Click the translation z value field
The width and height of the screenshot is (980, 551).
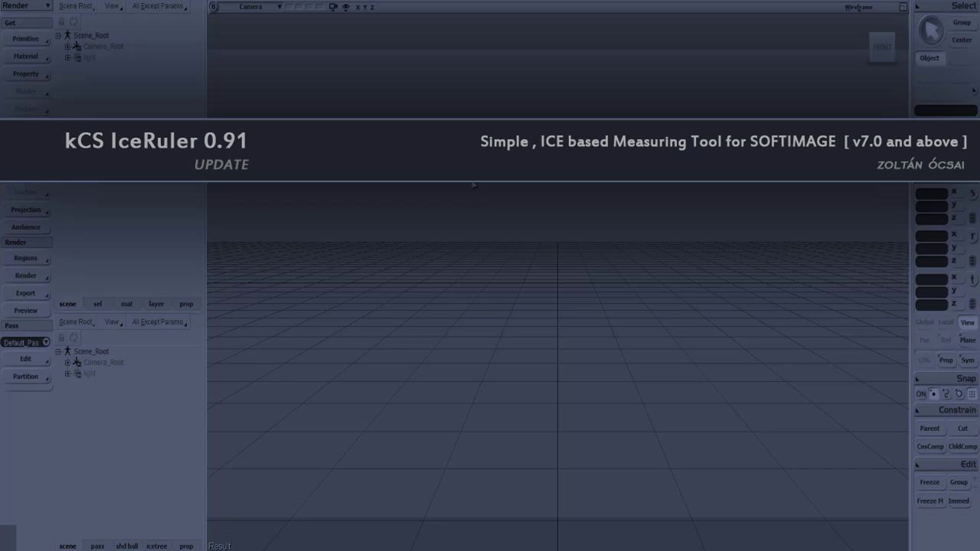(x=931, y=305)
